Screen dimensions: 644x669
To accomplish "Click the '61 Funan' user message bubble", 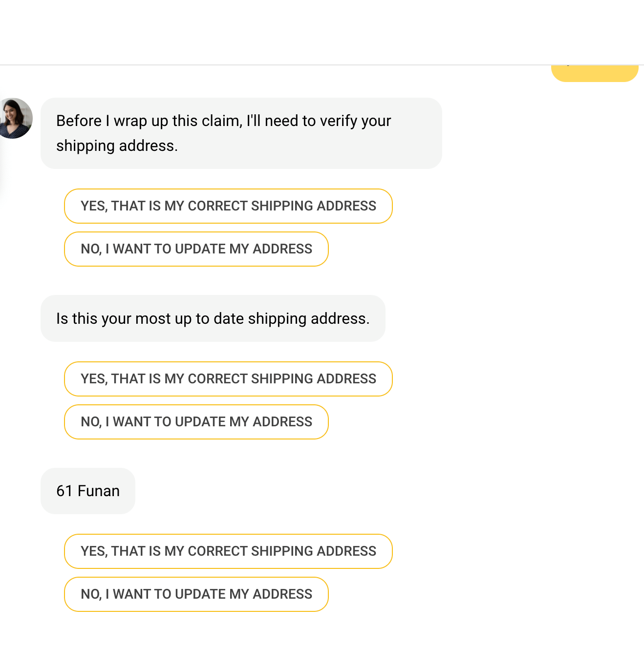I will click(87, 491).
